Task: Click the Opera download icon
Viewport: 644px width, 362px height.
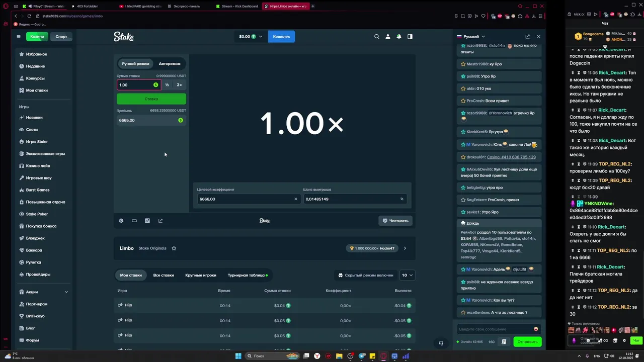Action: coord(533,16)
